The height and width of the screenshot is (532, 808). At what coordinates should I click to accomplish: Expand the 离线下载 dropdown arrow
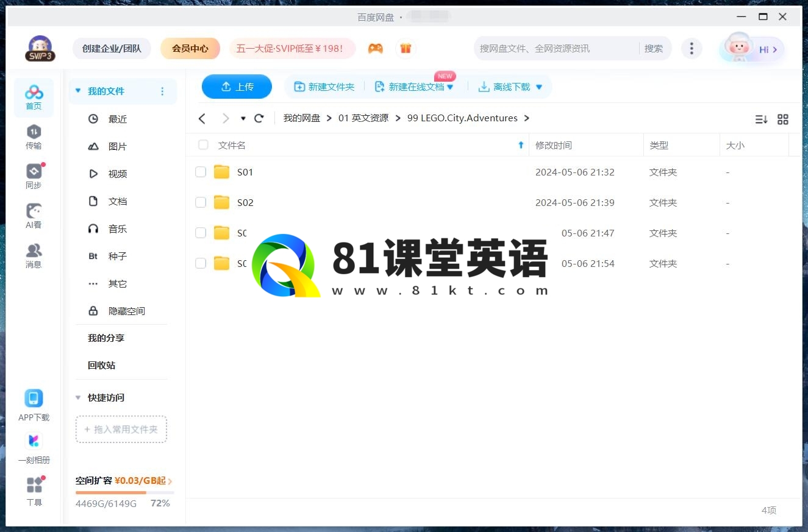(x=539, y=87)
